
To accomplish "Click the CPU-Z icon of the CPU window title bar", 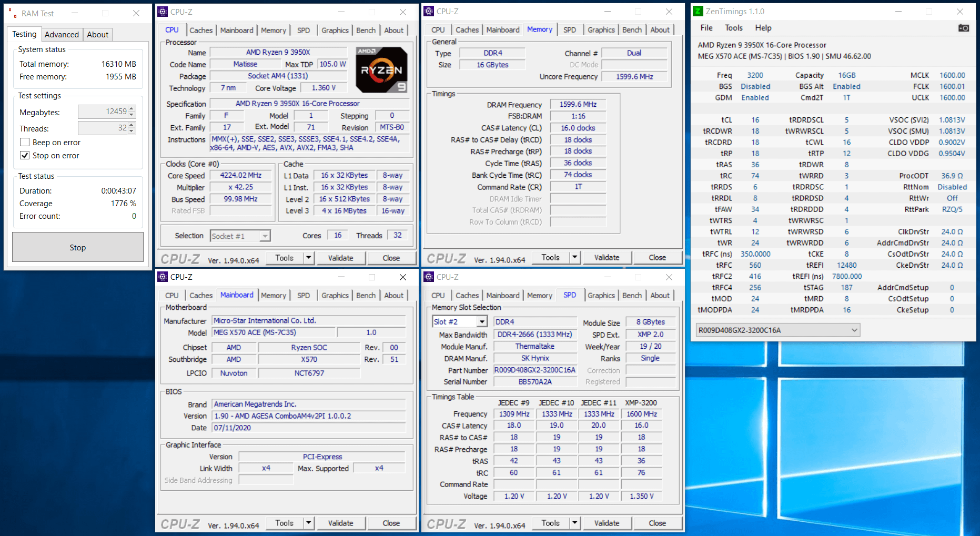I will (163, 12).
